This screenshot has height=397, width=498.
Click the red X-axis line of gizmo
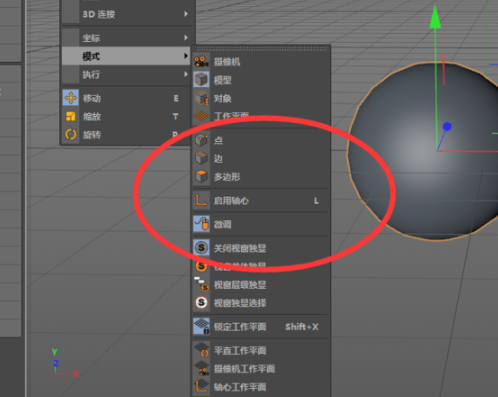[467, 151]
